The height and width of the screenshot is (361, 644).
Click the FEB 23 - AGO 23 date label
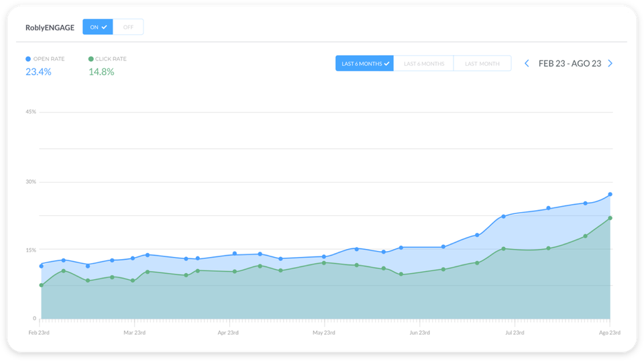569,64
